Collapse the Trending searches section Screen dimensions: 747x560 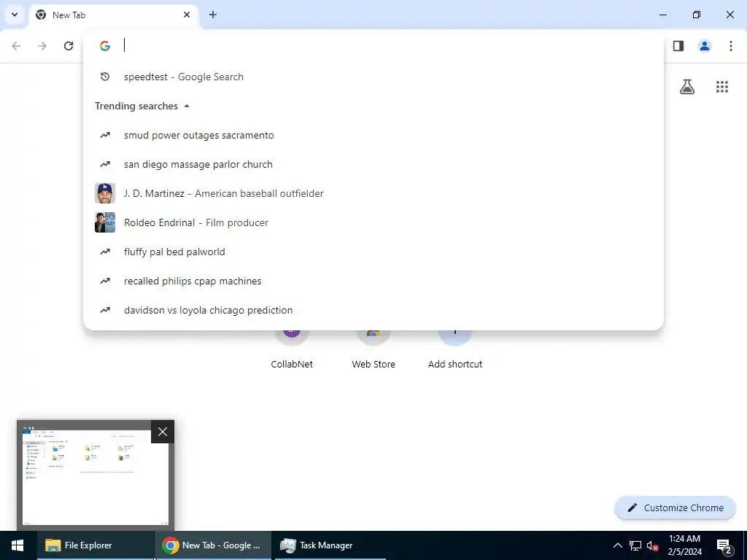187,106
